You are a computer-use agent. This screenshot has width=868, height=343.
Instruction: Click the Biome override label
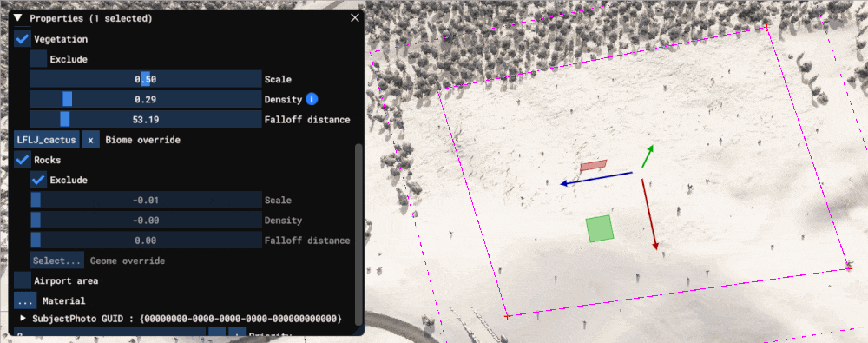143,140
